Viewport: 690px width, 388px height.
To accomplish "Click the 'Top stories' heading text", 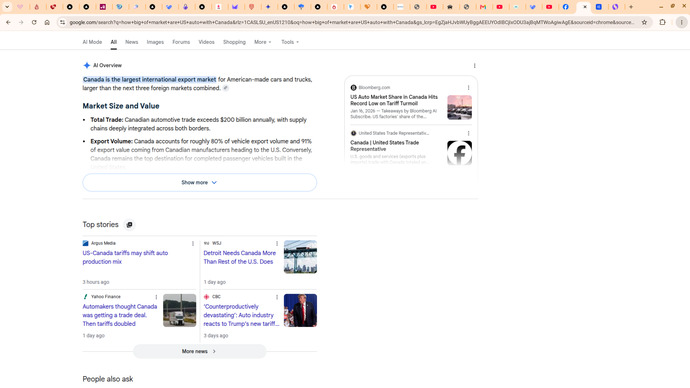I will (100, 224).
